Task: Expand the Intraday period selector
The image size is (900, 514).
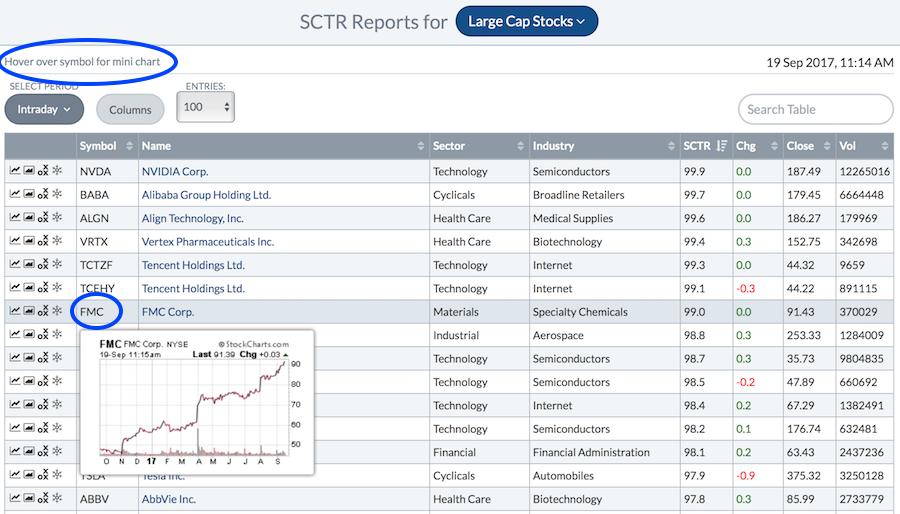Action: click(43, 109)
